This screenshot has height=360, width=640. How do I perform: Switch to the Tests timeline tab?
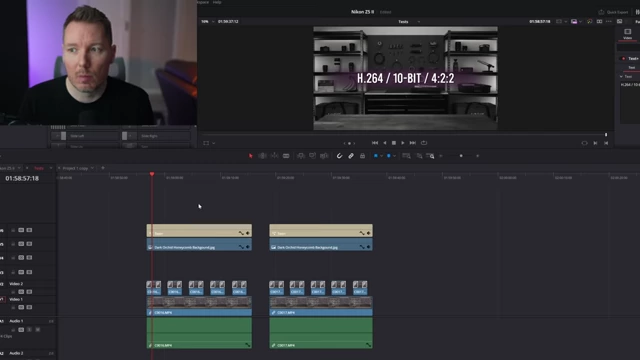(39, 168)
